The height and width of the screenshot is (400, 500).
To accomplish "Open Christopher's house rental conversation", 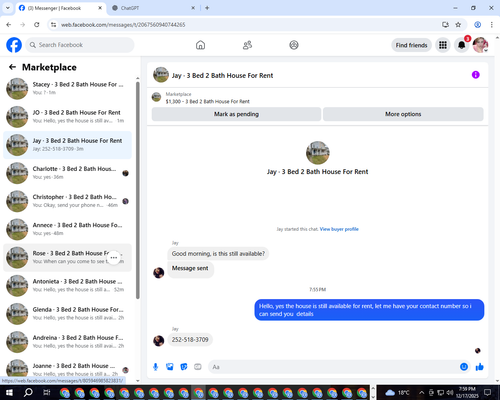I will [x=67, y=201].
